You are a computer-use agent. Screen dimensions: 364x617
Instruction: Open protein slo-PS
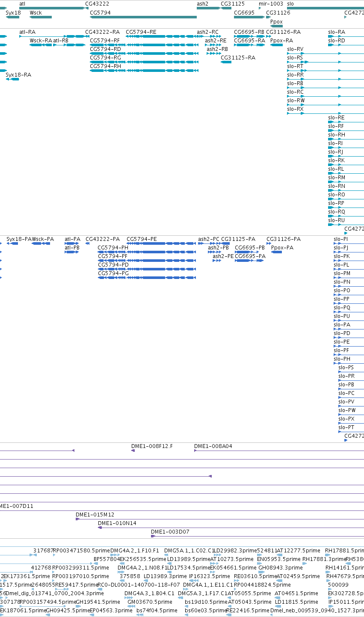(346, 368)
